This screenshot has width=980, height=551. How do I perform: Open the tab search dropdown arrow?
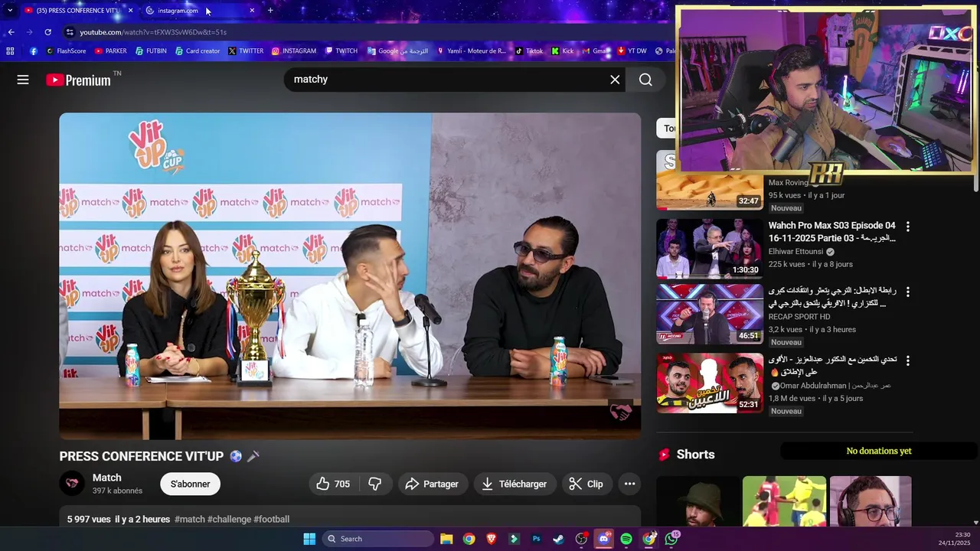pos(10,11)
